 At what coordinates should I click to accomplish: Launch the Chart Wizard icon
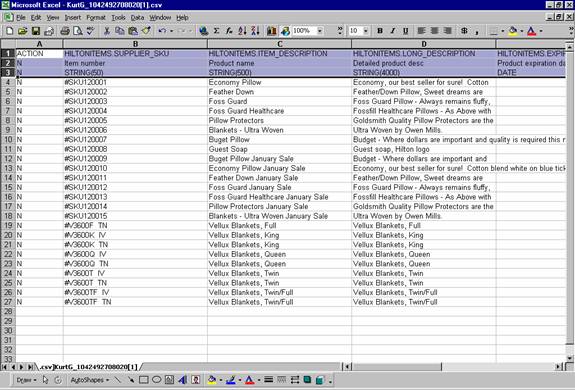[272, 31]
